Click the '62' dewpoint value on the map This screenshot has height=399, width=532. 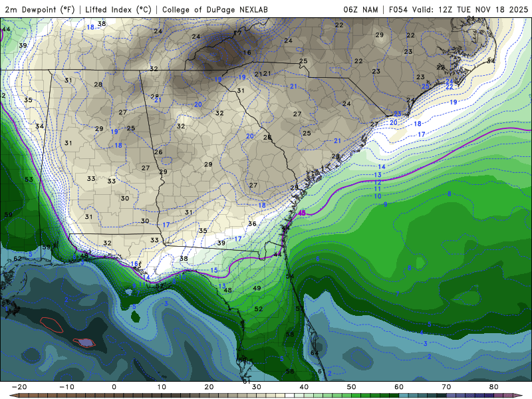click(x=18, y=259)
